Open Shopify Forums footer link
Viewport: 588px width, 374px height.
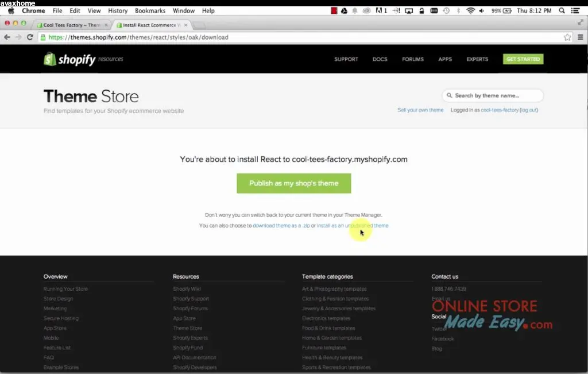[190, 309]
